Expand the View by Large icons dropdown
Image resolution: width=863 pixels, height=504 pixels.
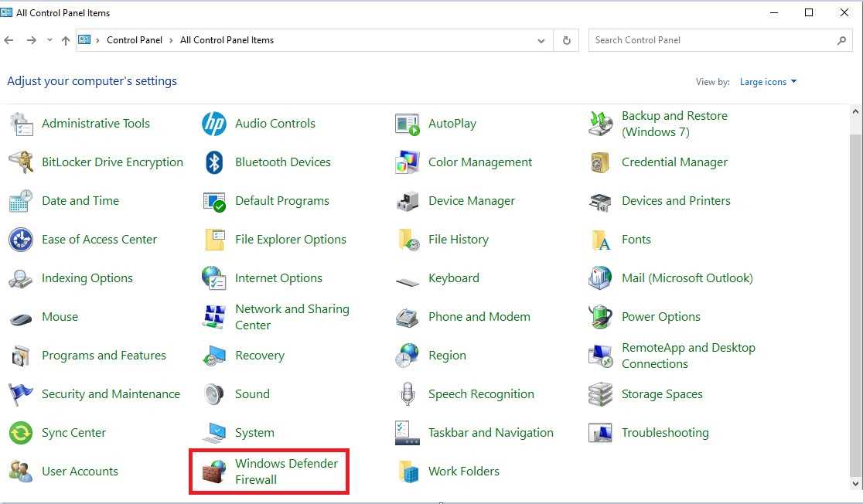click(x=768, y=82)
